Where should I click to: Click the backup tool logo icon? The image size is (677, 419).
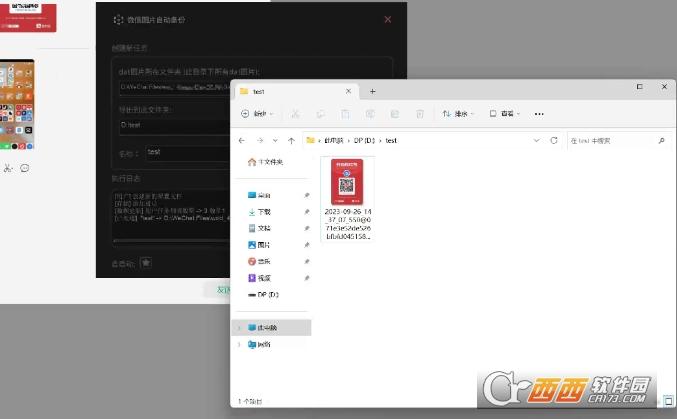118,20
